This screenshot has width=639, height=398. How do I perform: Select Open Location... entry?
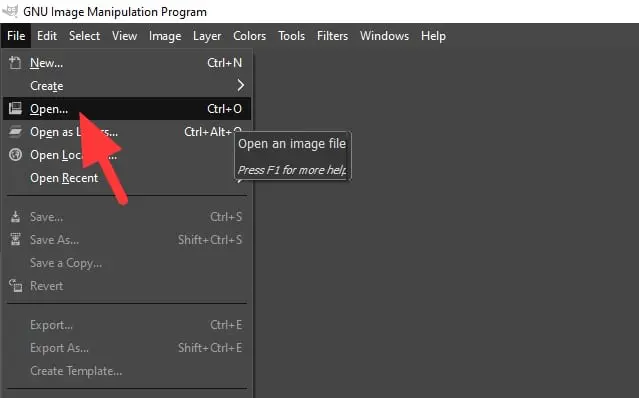pyautogui.click(x=127, y=155)
